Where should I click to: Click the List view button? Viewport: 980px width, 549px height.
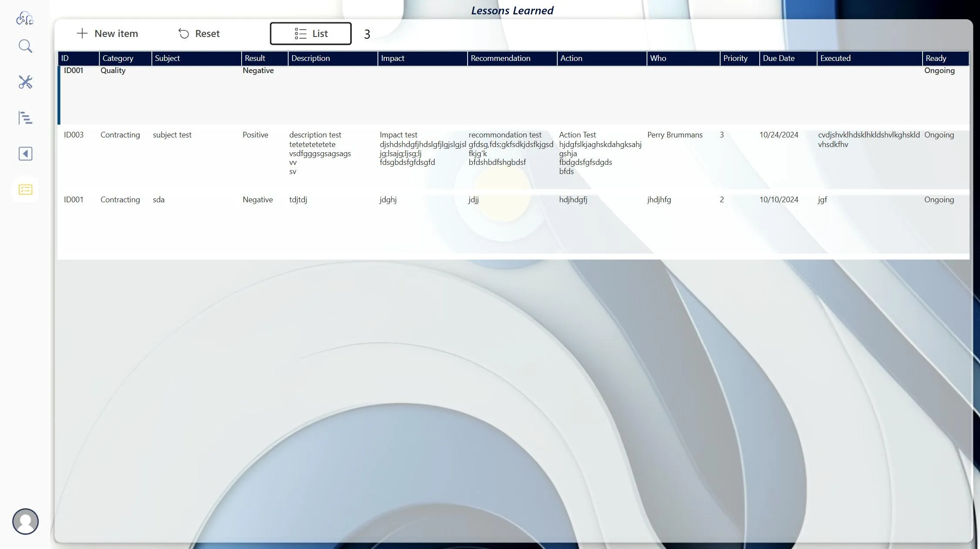tap(310, 33)
